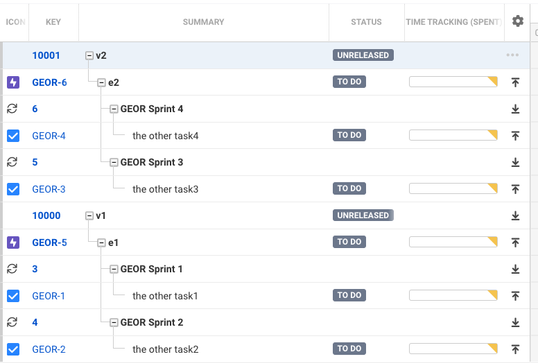Click the SUMMARY column header
The image size is (538, 363).
[203, 22]
